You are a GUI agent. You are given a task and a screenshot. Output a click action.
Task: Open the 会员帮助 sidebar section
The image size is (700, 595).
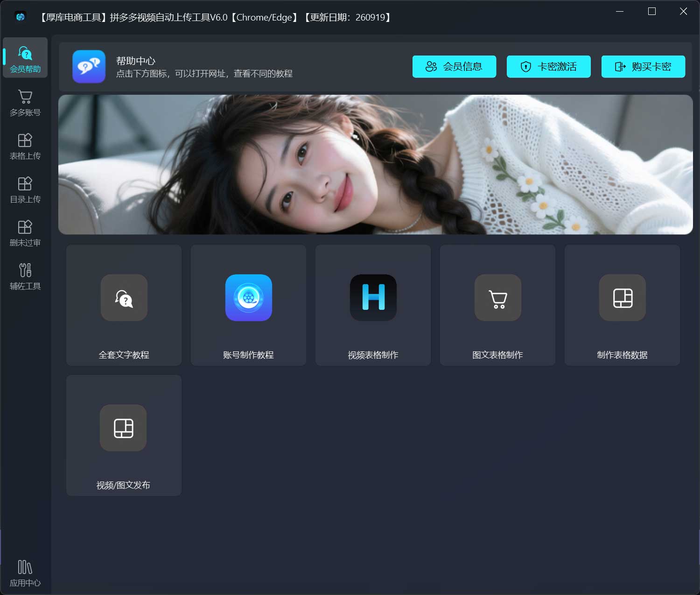[25, 58]
